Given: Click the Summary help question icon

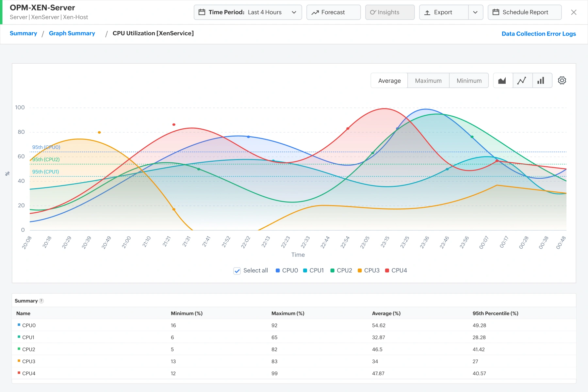Looking at the screenshot, I should [41, 301].
